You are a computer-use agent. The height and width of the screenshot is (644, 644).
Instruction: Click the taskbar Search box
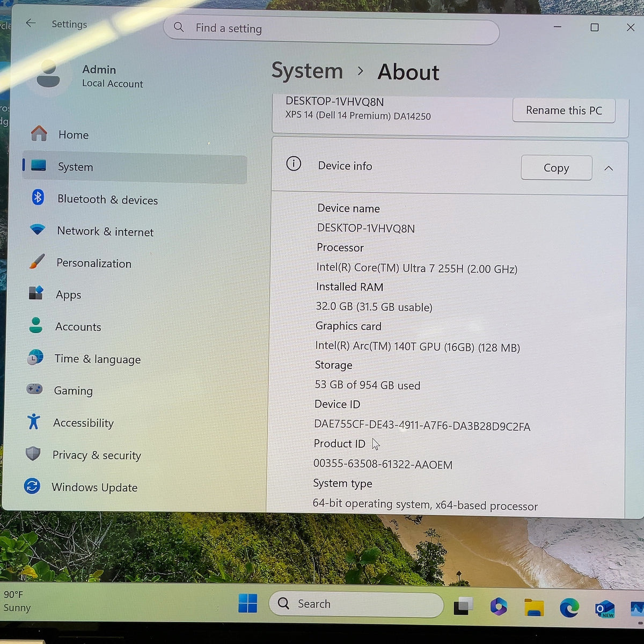point(356,604)
